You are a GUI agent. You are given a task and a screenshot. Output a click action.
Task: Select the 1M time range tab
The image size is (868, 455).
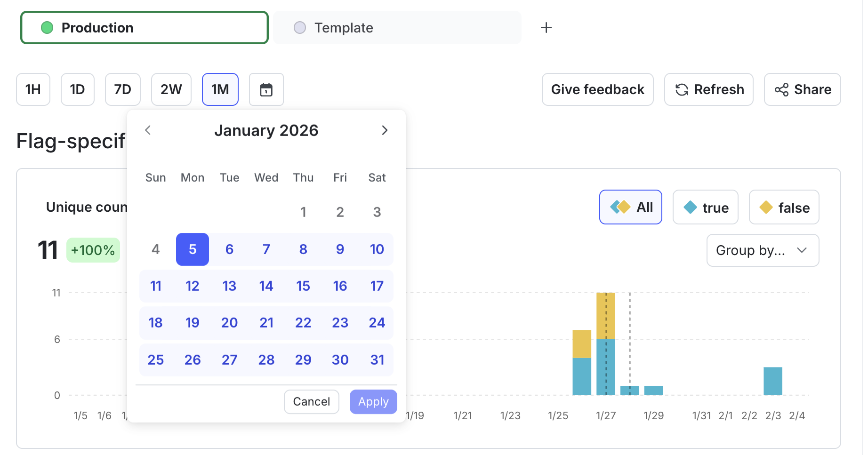pos(220,89)
